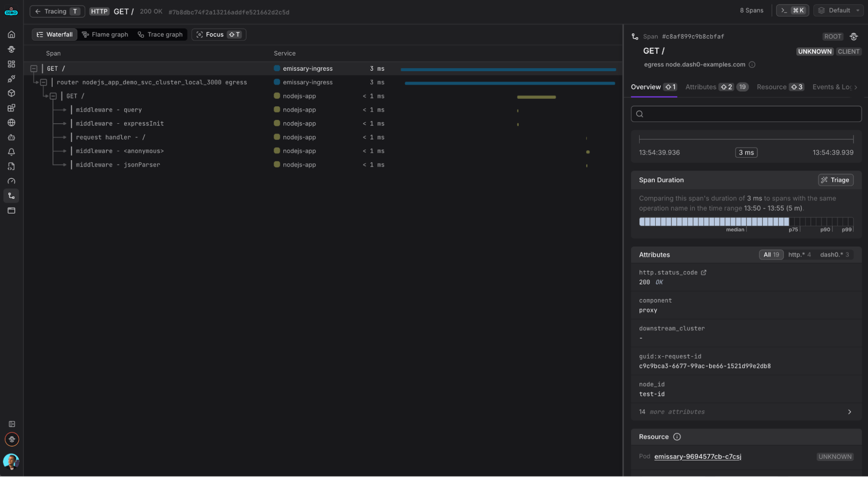The image size is (868, 477).
Task: Click the trace ID #7b8dbc74f2a13216addfe521662d2c5d
Action: pyautogui.click(x=229, y=12)
